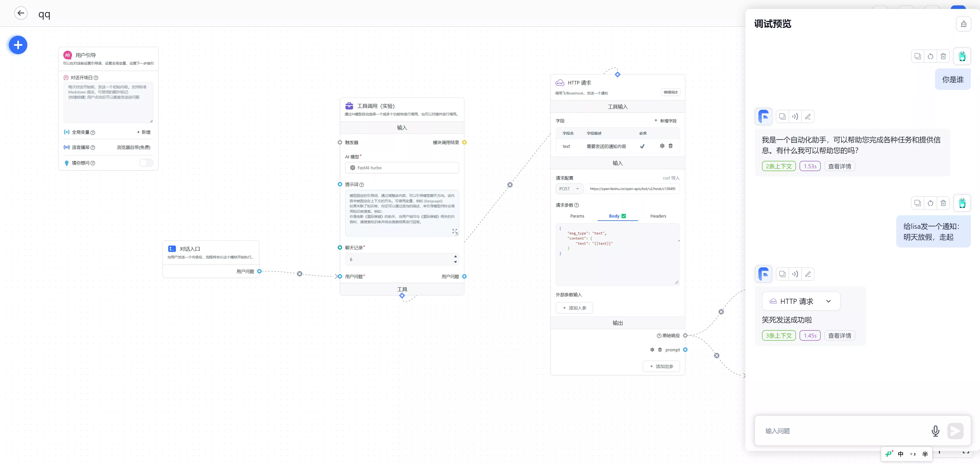Click the 添加出参 button
Screen dimensions: 980x465
(x=661, y=366)
